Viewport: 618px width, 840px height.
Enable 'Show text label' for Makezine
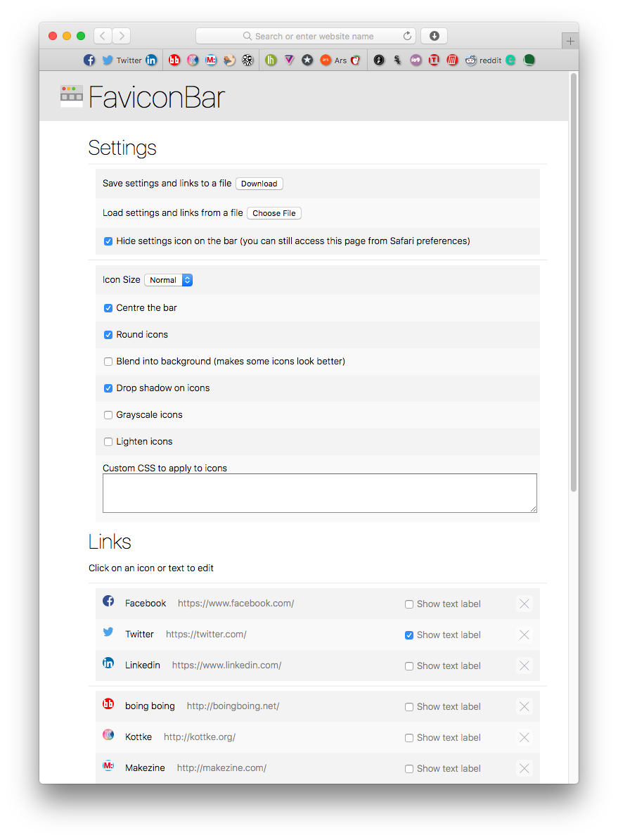click(409, 769)
